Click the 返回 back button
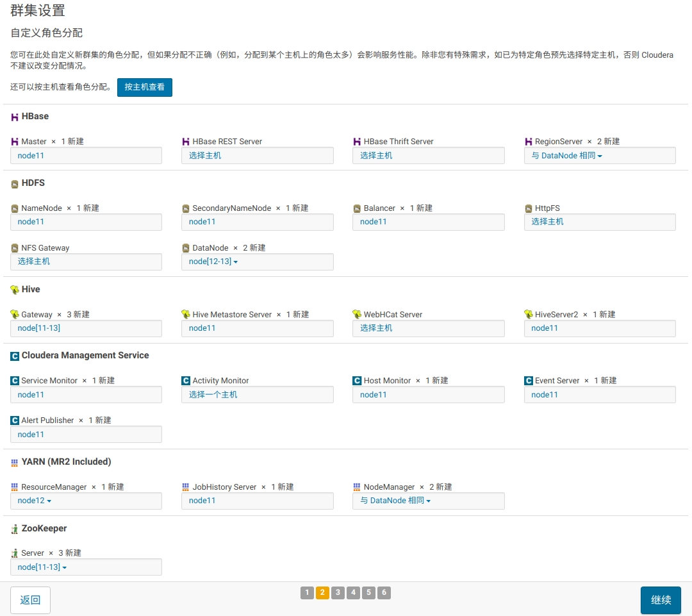The image size is (692, 616). tap(31, 600)
